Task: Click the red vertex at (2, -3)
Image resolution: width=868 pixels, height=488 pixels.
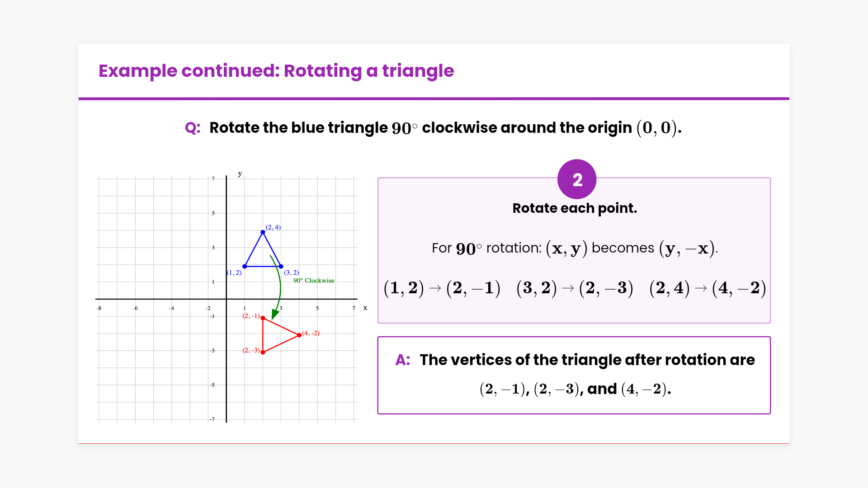Action: point(263,352)
